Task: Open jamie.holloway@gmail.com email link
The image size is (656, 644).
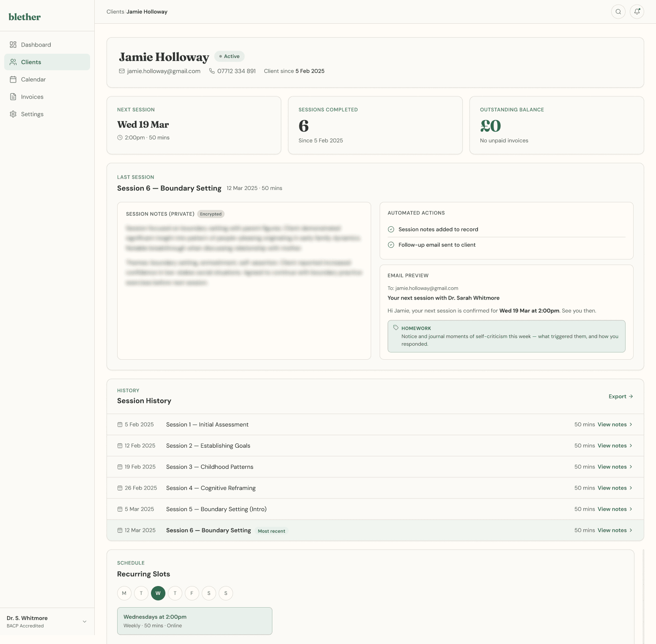Action: [163, 71]
